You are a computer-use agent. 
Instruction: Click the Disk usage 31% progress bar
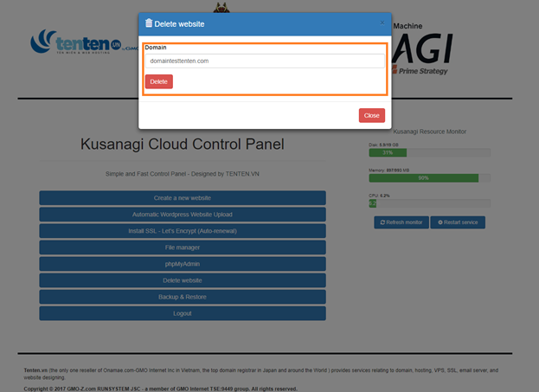coord(430,152)
